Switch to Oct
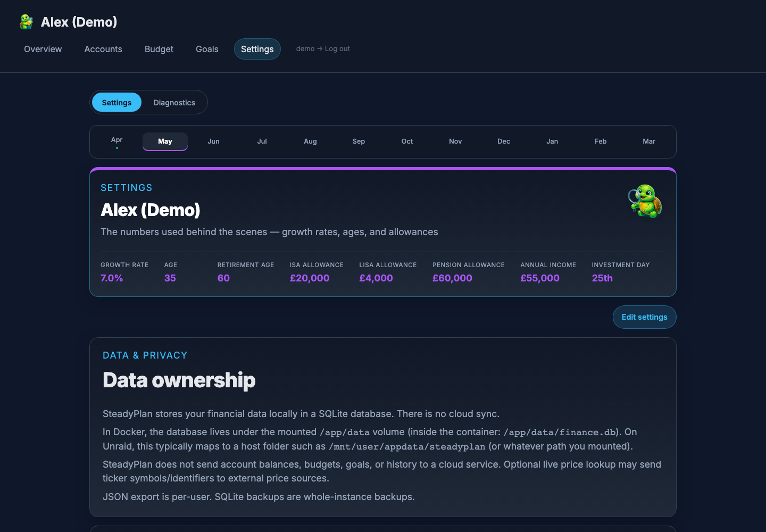 click(407, 142)
